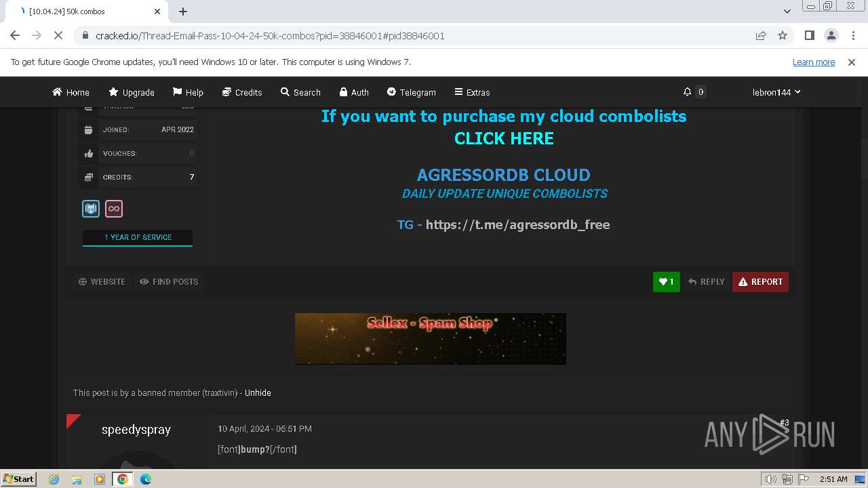The width and height of the screenshot is (868, 488).
Task: Click the CLICK HERE purchase link
Action: click(x=504, y=138)
